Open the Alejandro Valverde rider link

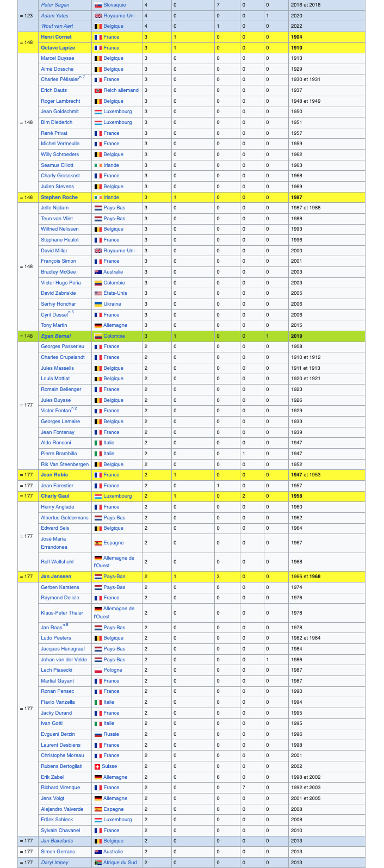62,809
